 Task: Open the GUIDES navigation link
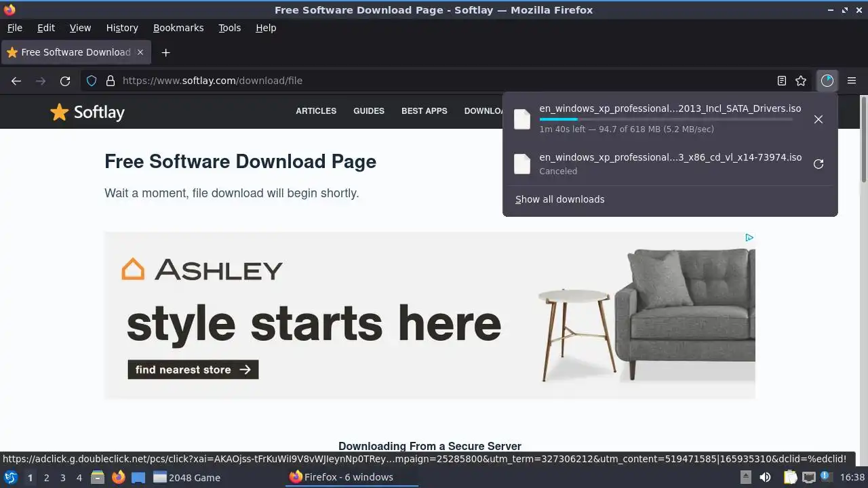[x=369, y=111]
